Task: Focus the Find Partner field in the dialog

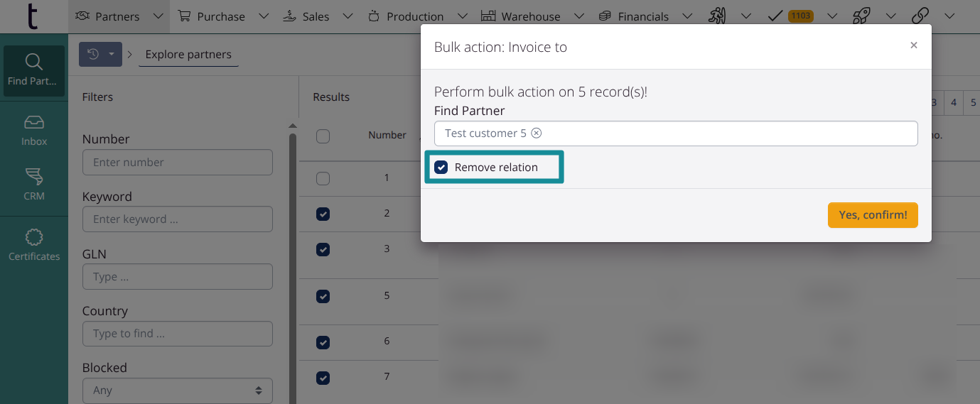Action: (x=676, y=133)
